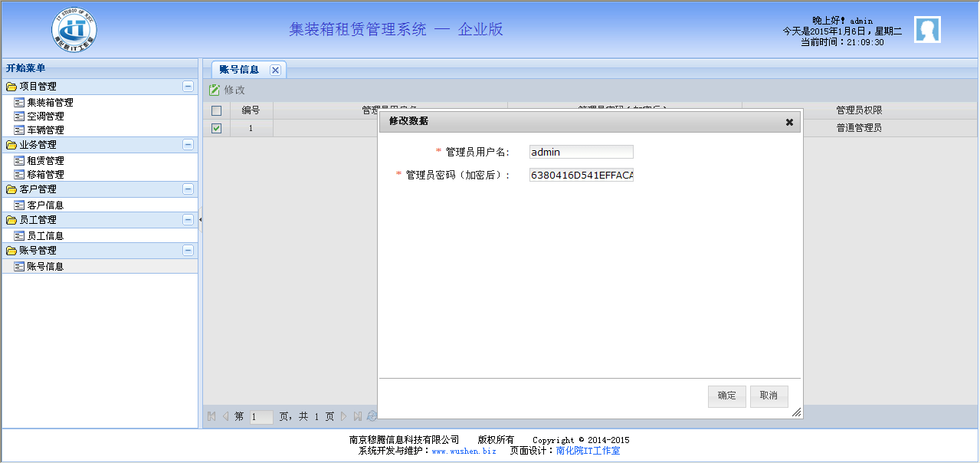
Task: Click the 管理员用户名 input field
Action: [581, 152]
